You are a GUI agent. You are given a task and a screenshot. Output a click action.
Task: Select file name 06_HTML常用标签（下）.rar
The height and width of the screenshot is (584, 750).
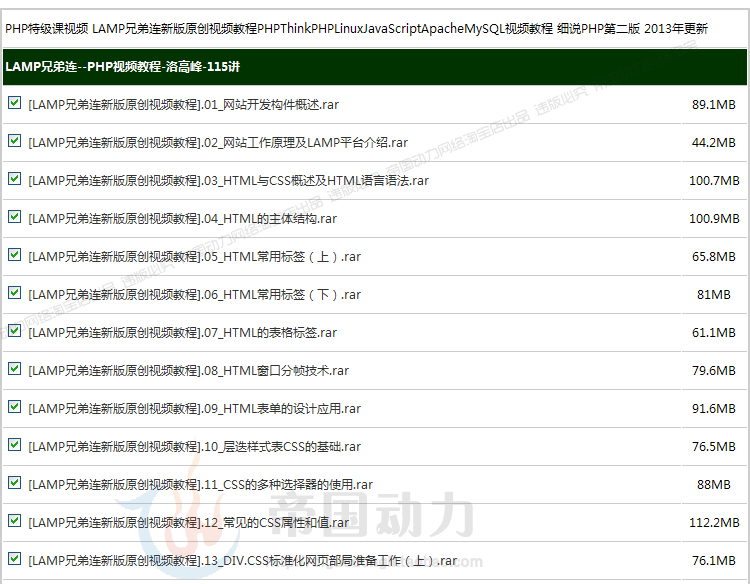point(195,295)
